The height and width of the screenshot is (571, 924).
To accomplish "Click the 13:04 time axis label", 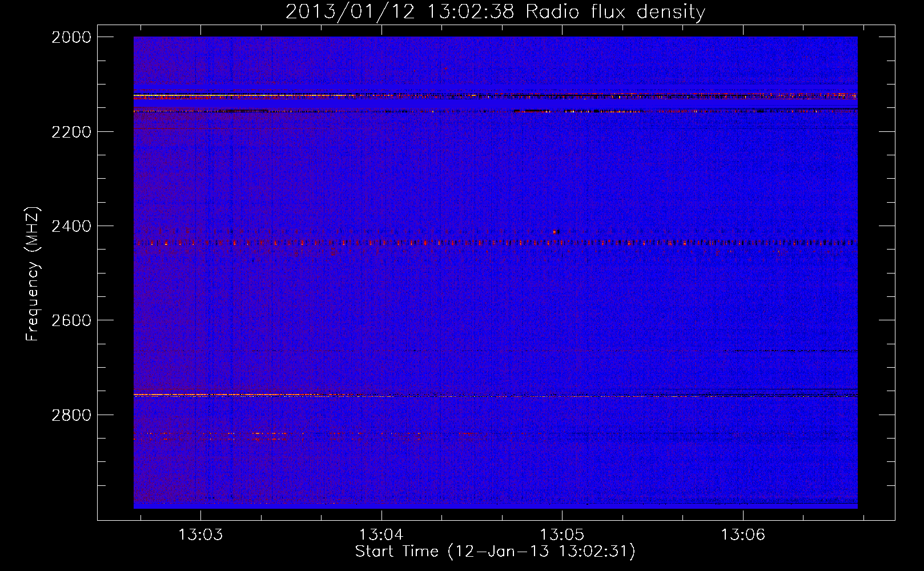I will [x=381, y=535].
